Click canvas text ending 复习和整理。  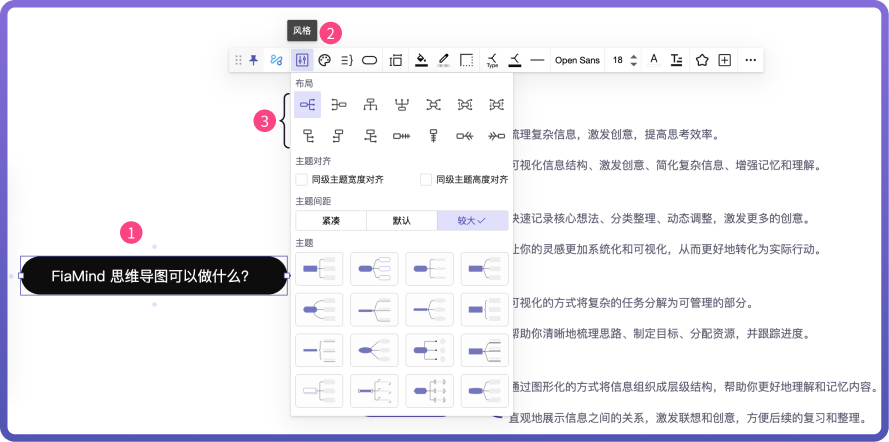pyautogui.click(x=688, y=419)
